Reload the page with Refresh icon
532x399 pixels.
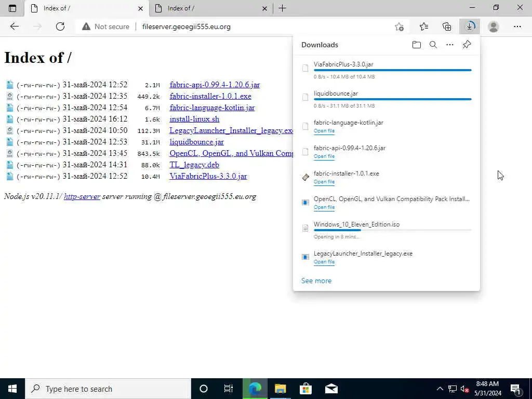pos(60,26)
